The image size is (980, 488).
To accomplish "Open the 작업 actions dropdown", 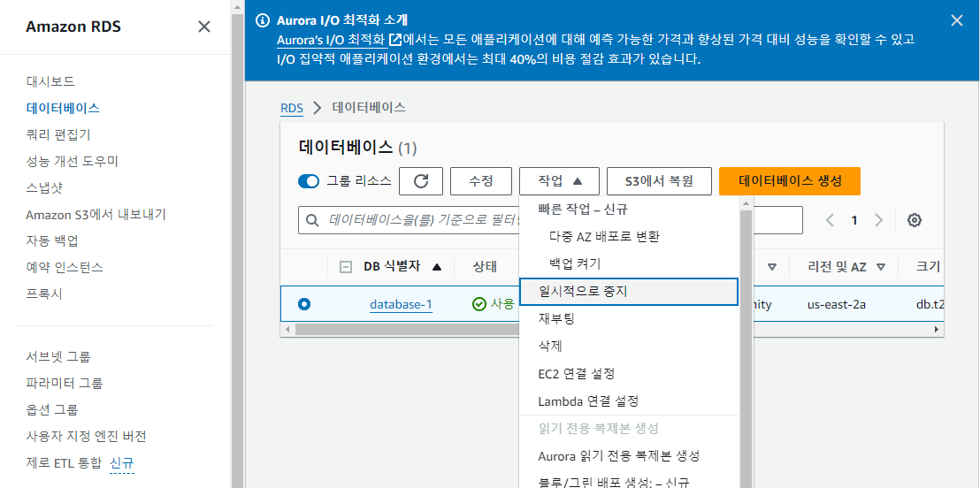I will [559, 181].
